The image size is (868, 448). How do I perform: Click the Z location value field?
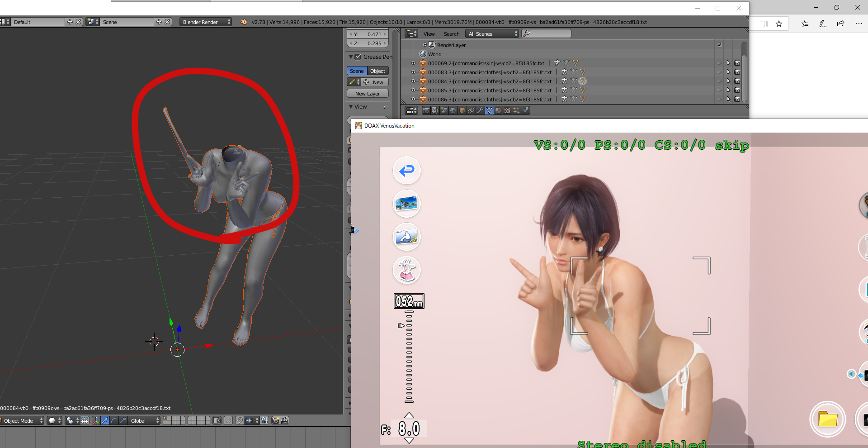(368, 43)
